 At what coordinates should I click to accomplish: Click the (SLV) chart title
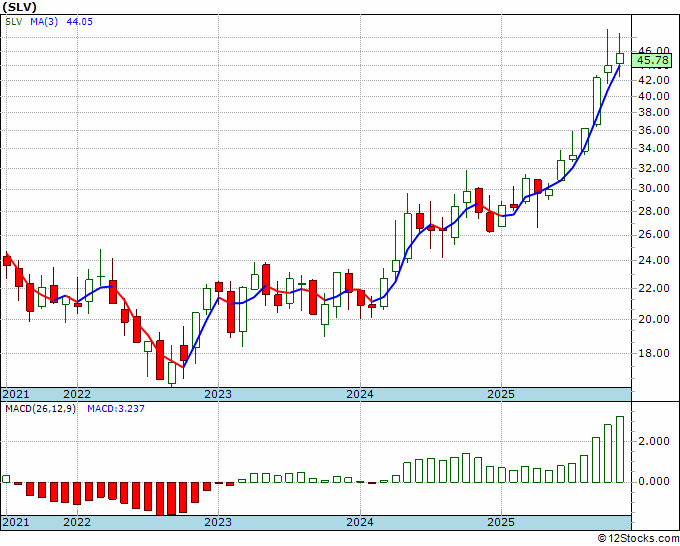20,7
